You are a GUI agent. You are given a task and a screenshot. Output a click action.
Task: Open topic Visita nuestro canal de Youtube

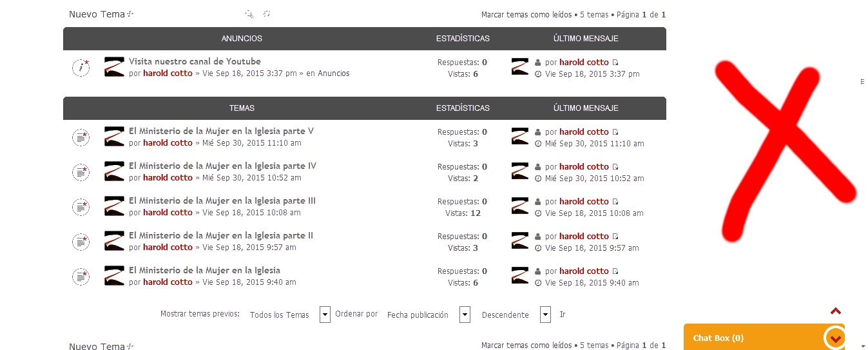(x=195, y=61)
